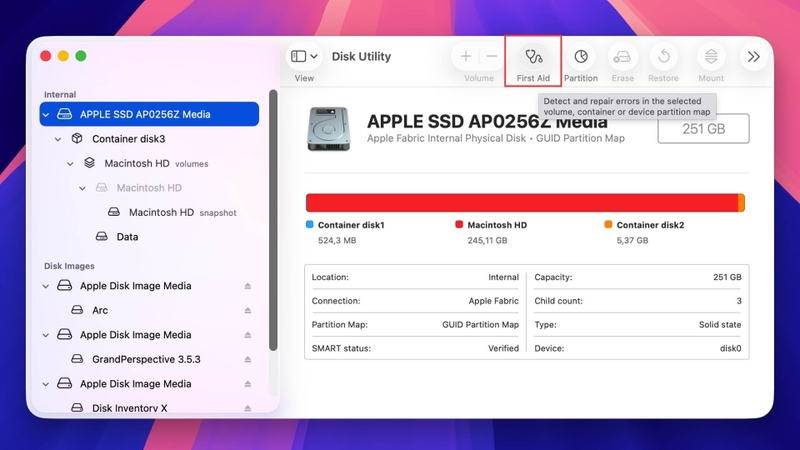This screenshot has height=450, width=800.
Task: Remove a volume with the minus icon
Action: 492,57
